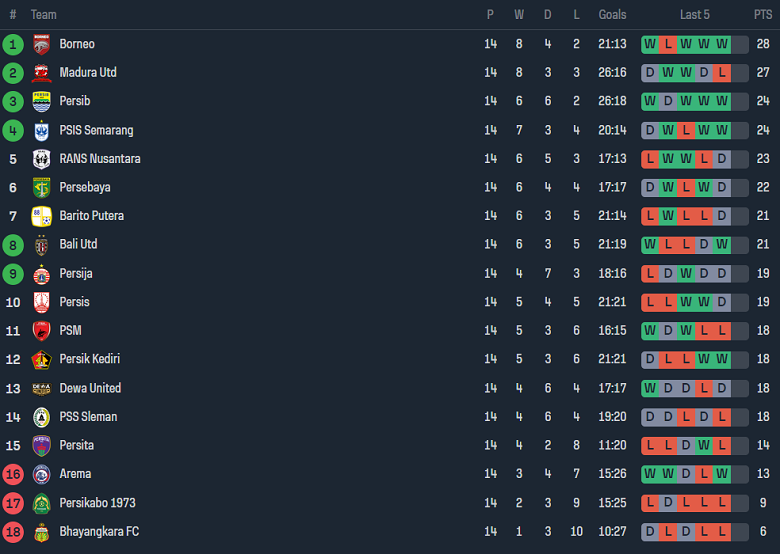This screenshot has height=554, width=780.
Task: Click the Bali Utd club crest
Action: click(41, 245)
